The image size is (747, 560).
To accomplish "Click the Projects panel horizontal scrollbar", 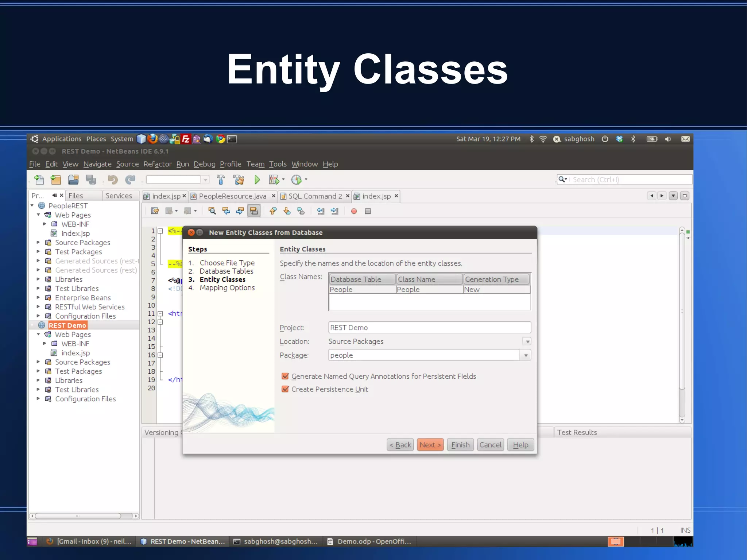I will [78, 515].
